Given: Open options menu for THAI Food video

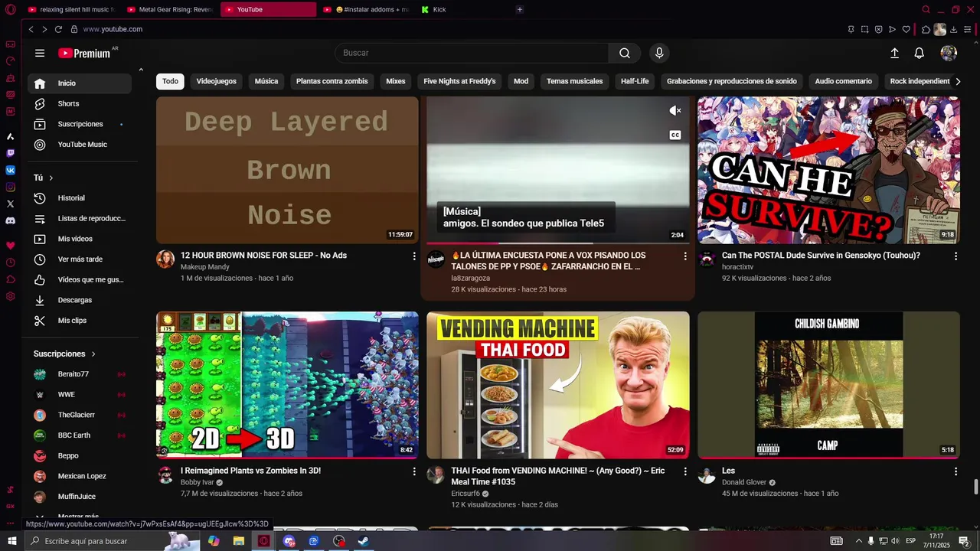Looking at the screenshot, I should click(685, 471).
